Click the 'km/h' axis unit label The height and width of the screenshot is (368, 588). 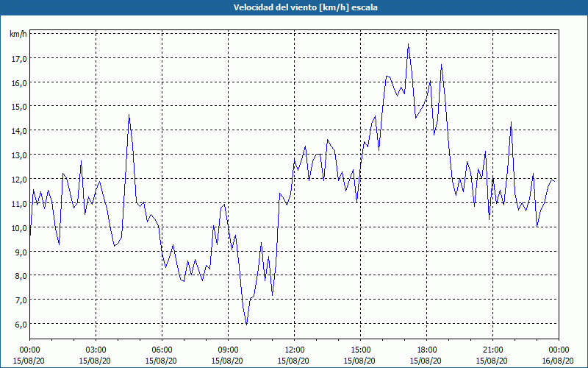coord(18,34)
